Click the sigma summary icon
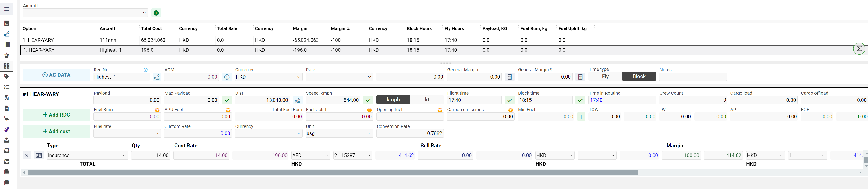 (x=859, y=49)
